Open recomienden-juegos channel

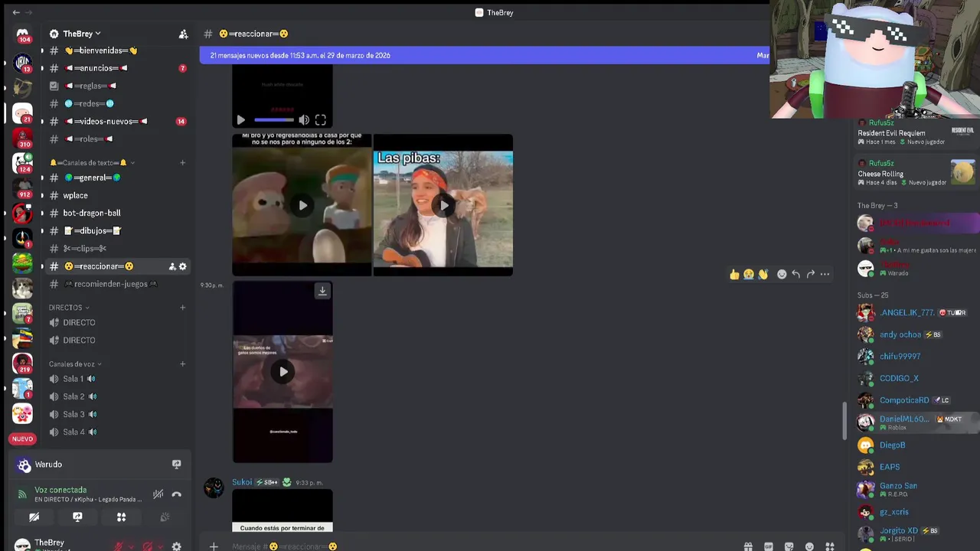[115, 284]
